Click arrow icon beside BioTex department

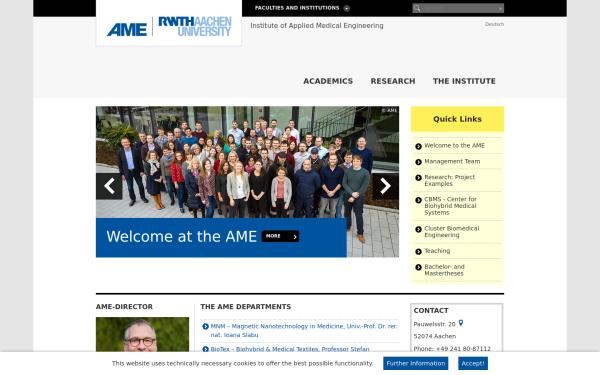pos(205,349)
